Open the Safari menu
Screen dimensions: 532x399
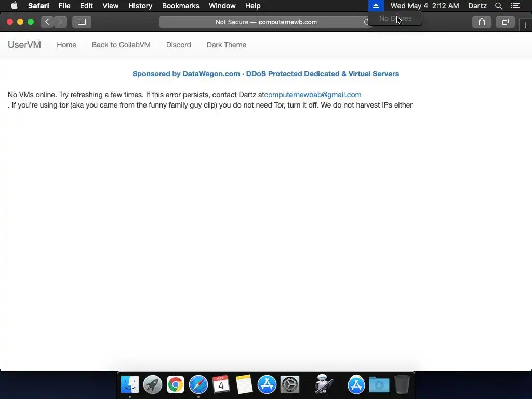[x=38, y=6]
